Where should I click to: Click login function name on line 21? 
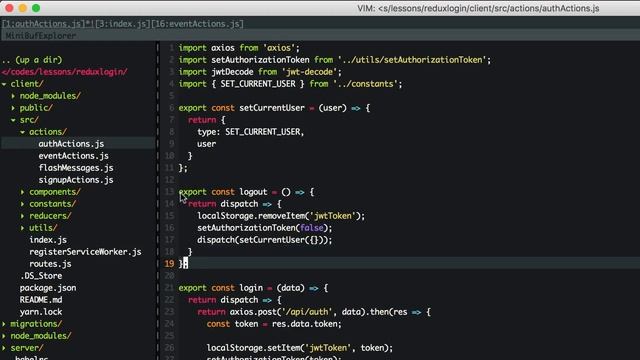pyautogui.click(x=251, y=288)
